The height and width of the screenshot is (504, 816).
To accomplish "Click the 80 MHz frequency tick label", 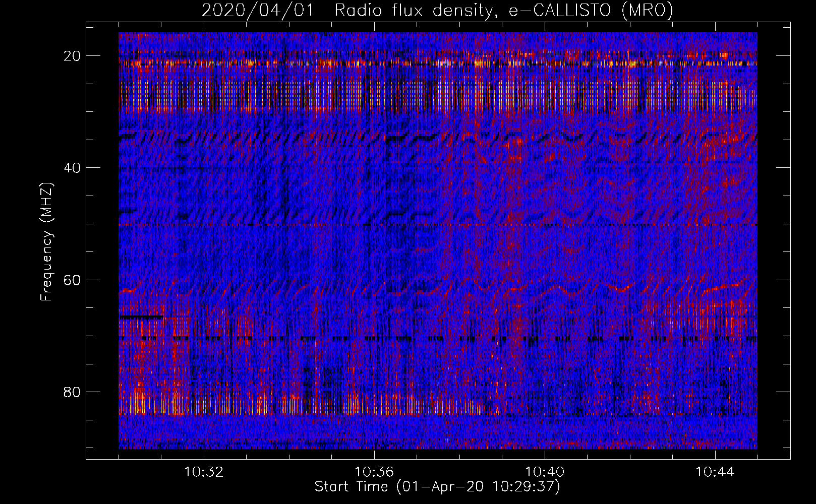I will pos(73,392).
